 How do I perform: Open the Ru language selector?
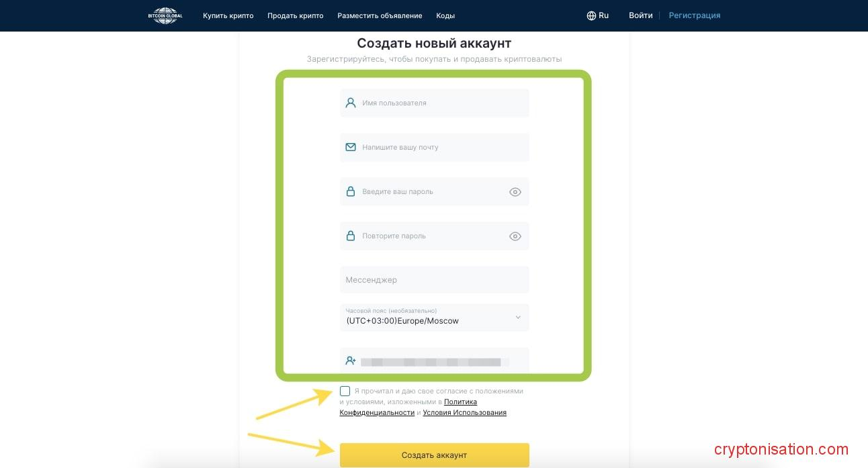tap(603, 15)
